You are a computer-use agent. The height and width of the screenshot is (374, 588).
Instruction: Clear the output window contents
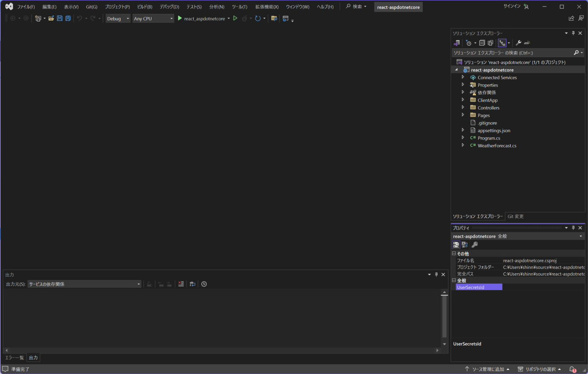click(181, 284)
